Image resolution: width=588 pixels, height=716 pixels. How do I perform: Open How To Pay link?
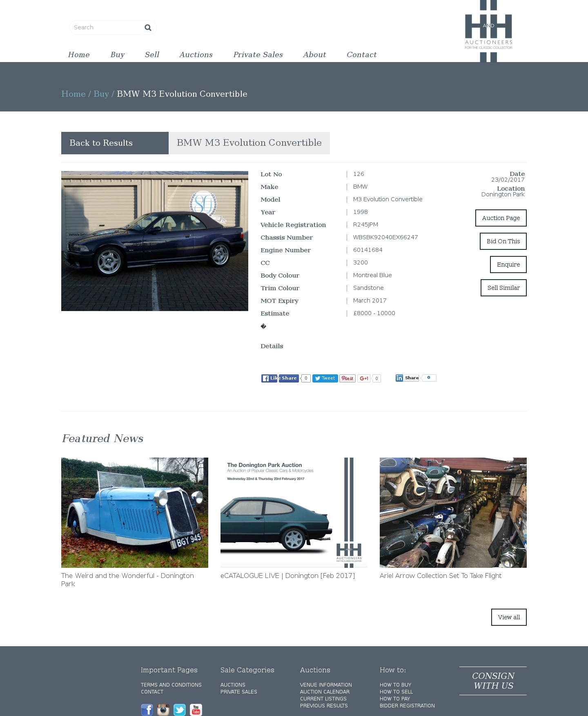point(395,699)
